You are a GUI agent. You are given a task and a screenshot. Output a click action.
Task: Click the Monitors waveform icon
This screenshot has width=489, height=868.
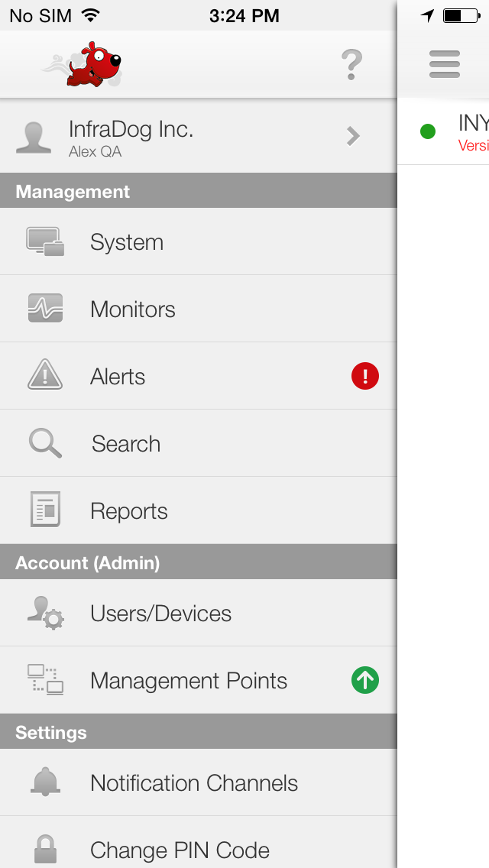[x=45, y=309]
